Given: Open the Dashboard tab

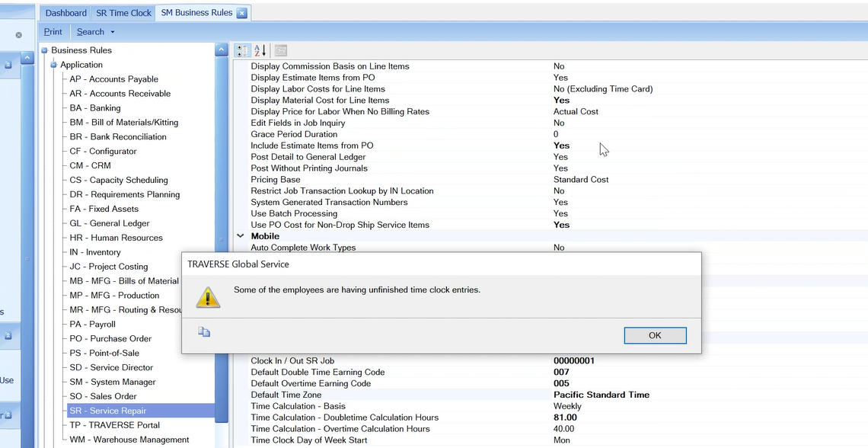Looking at the screenshot, I should pos(66,13).
